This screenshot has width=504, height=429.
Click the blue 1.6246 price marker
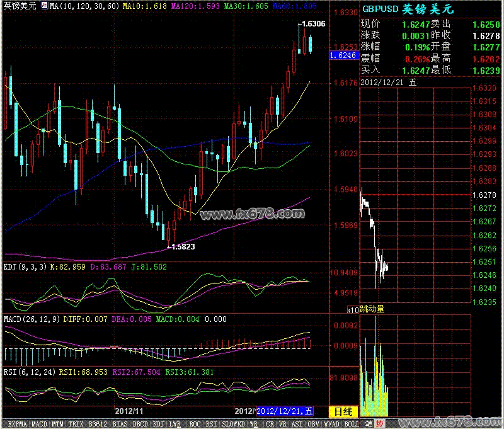[x=343, y=55]
